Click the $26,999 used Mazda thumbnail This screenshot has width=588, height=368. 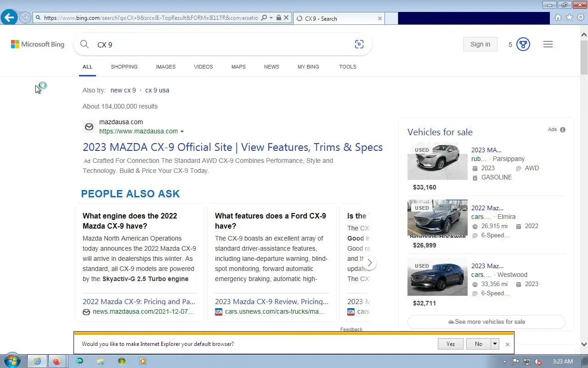(x=437, y=218)
